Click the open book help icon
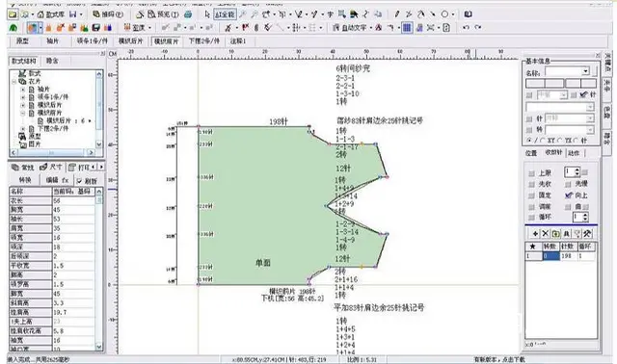 coord(468,14)
